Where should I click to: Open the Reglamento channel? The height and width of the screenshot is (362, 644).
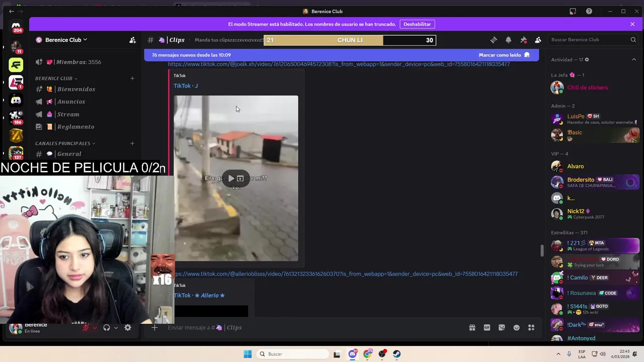pos(85,127)
